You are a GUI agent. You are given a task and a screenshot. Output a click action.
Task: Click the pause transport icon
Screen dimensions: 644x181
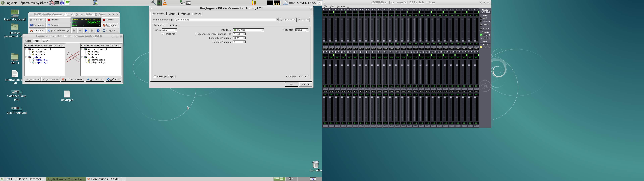click(92, 31)
